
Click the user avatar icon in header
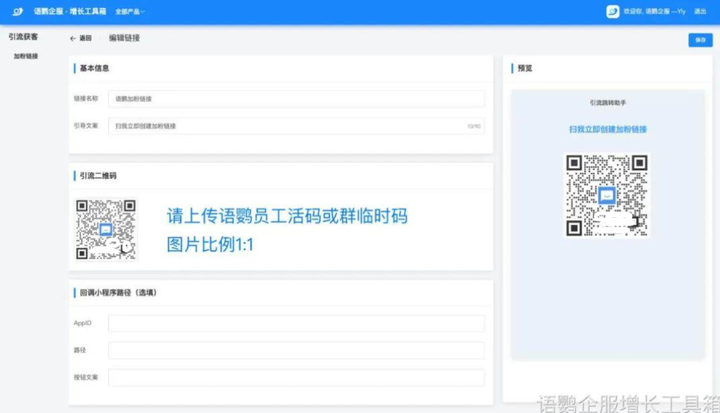tap(612, 12)
